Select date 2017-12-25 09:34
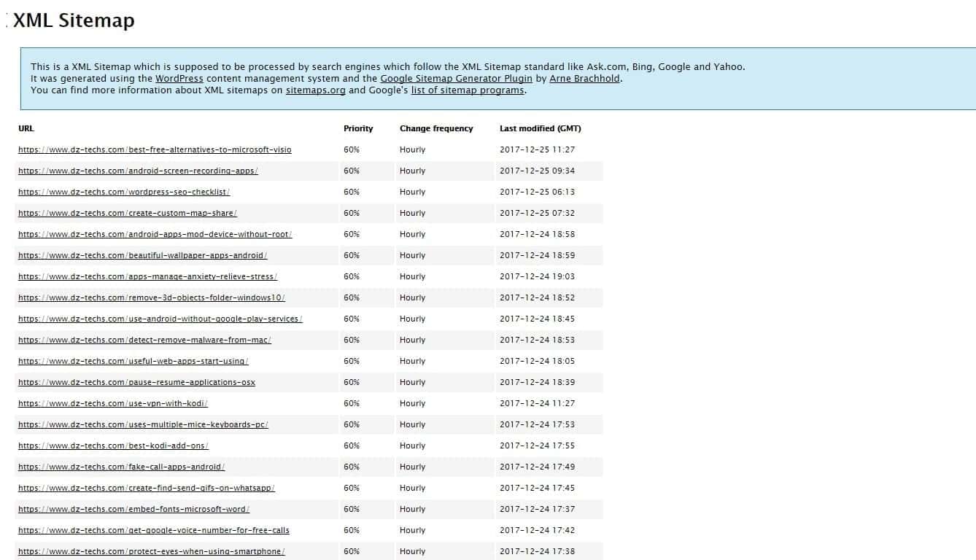The height and width of the screenshot is (560, 976). [x=537, y=171]
